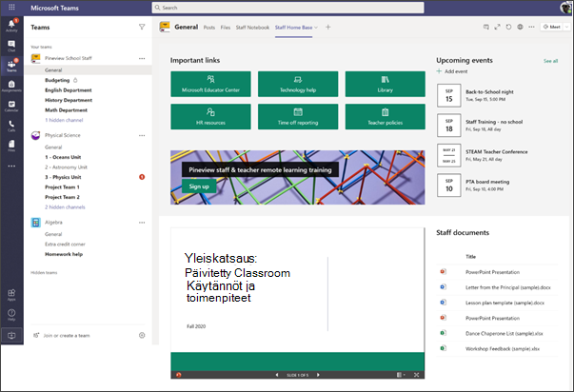The width and height of the screenshot is (574, 392).
Task: Show the 2 hidden channels in Physical Science
Action: 65,207
